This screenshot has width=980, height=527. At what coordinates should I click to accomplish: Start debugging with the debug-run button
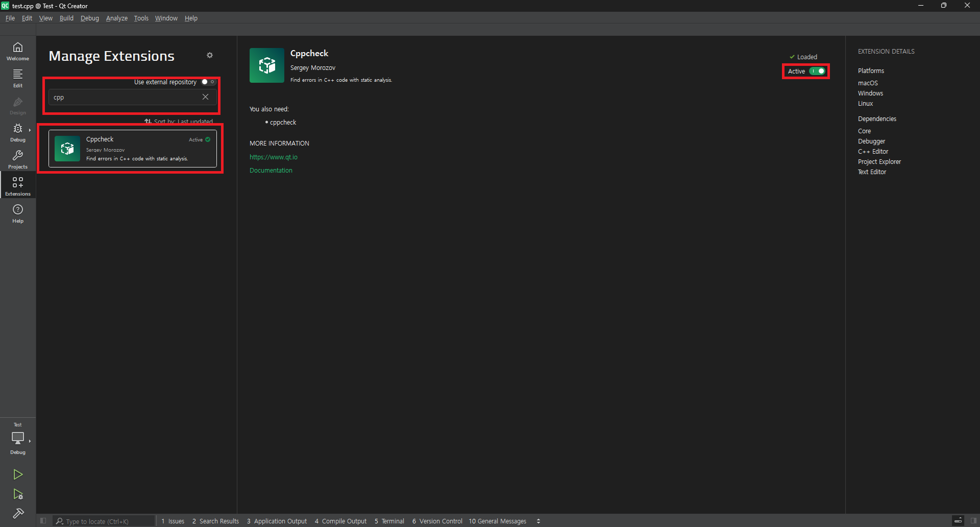[x=18, y=494]
